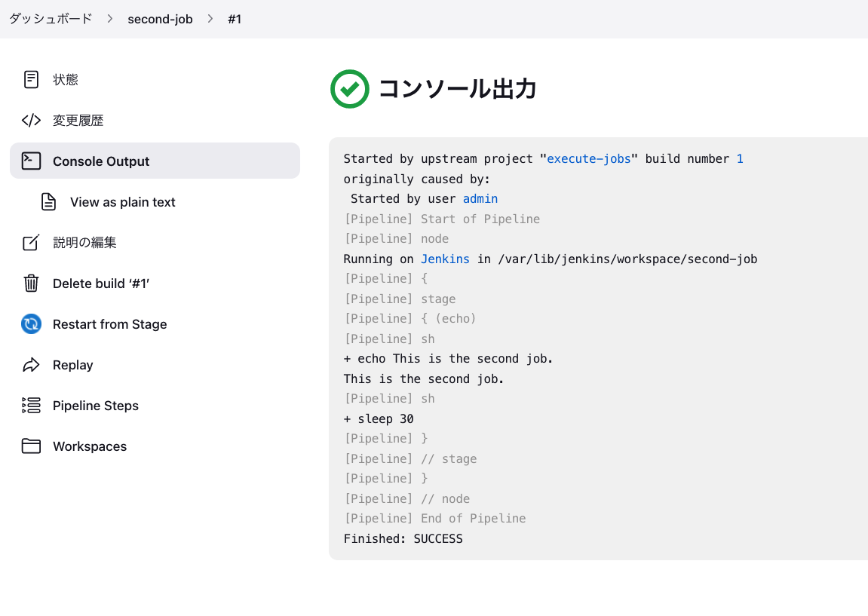868x616 pixels.
Task: Click the Replay arrow icon
Action: click(31, 364)
